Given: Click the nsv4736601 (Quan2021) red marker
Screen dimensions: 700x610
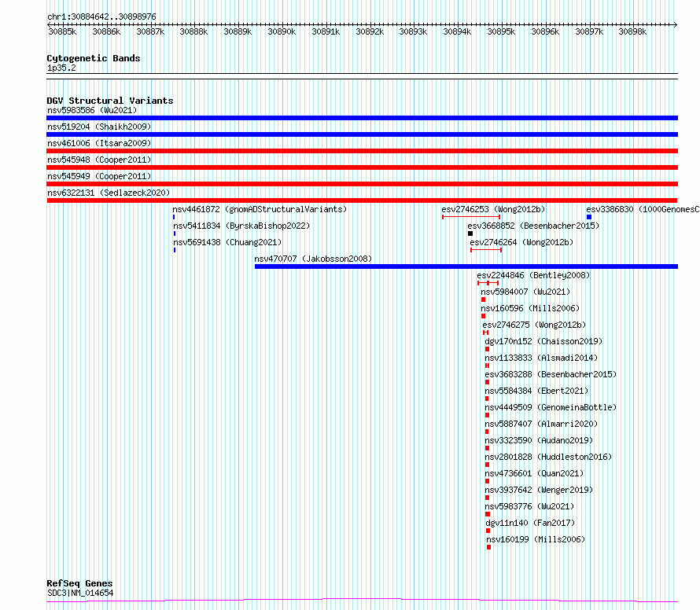Looking at the screenshot, I should click(487, 481).
